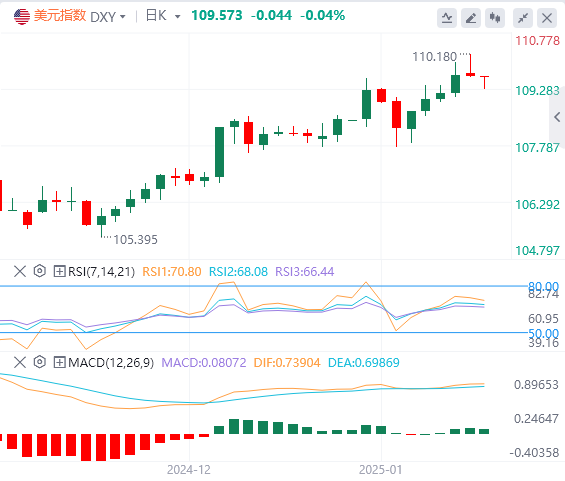Click the US flag symbol icon

[x=22, y=17]
